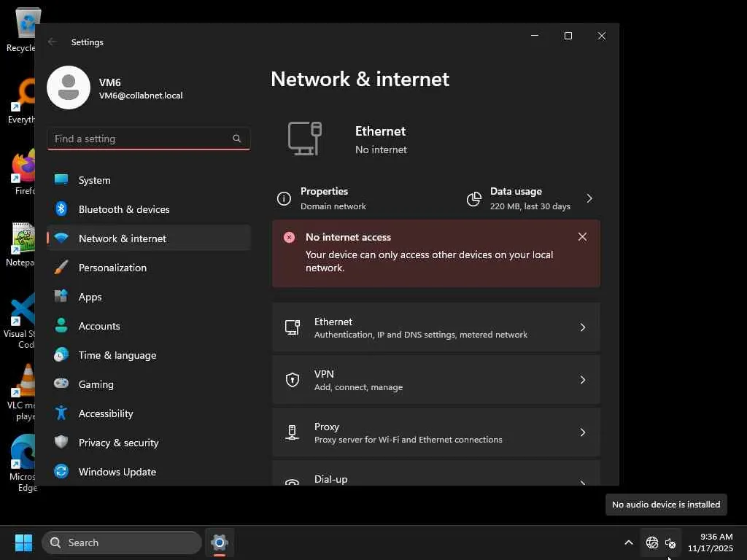The height and width of the screenshot is (560, 747).
Task: Go to the Accounts section
Action: [x=99, y=326]
